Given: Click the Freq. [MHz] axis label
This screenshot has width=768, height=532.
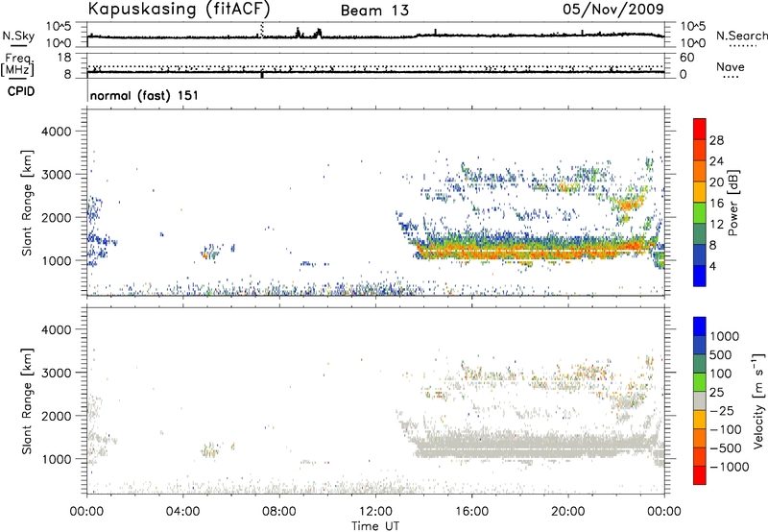Looking at the screenshot, I should click(17, 65).
